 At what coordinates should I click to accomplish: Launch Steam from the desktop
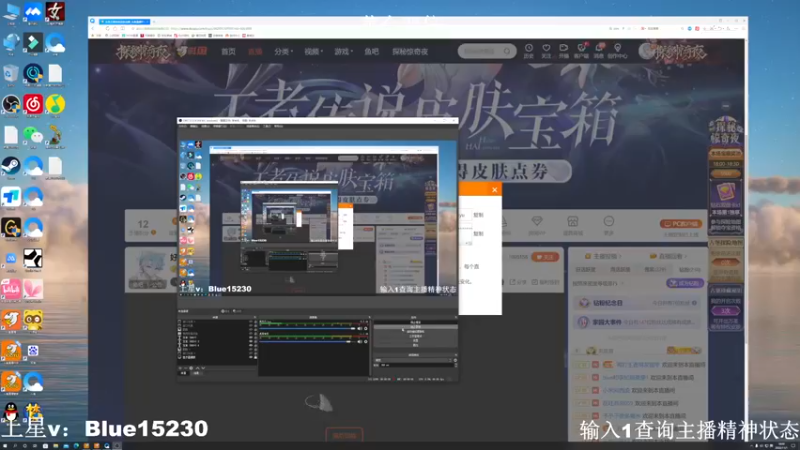[11, 166]
